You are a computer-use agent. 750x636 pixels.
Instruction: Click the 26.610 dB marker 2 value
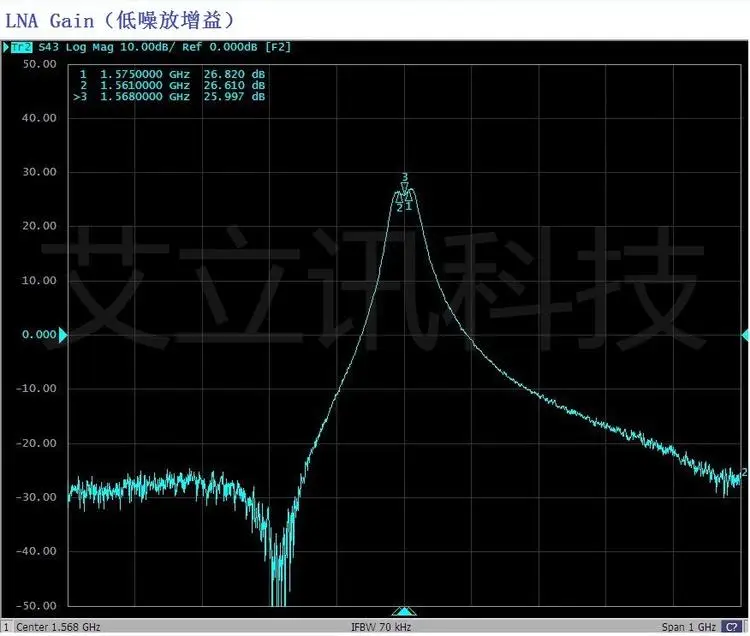pos(234,85)
